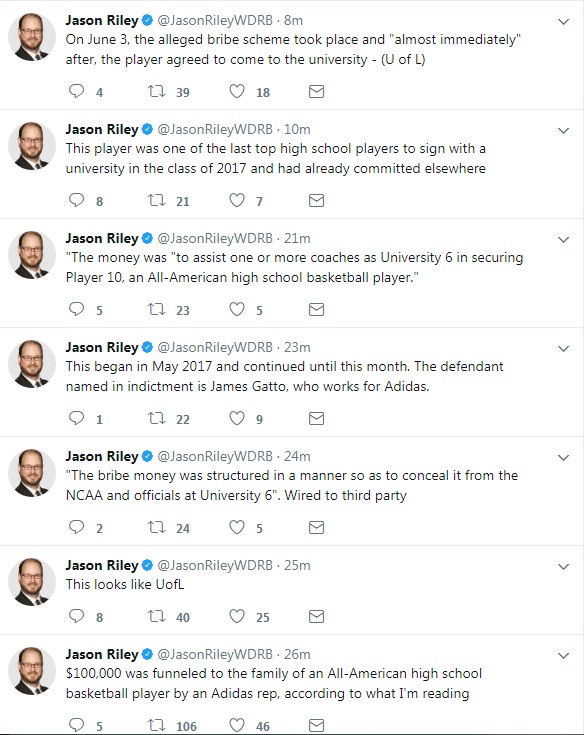Open the dropdown arrow on the 25m tweet

click(563, 567)
